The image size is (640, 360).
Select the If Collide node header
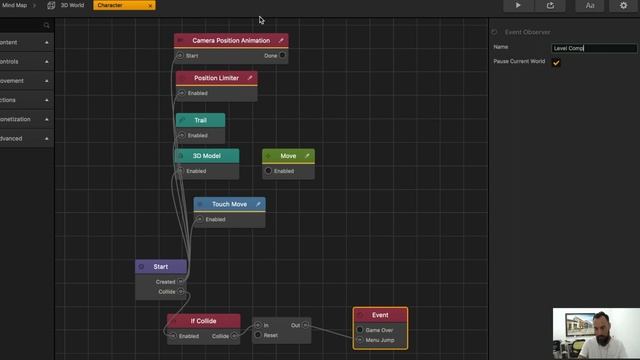pos(203,321)
